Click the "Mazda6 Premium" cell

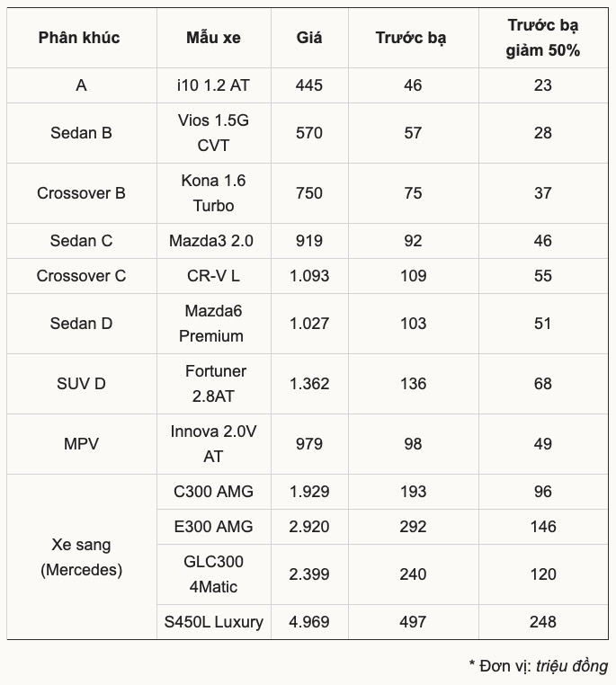(x=213, y=324)
